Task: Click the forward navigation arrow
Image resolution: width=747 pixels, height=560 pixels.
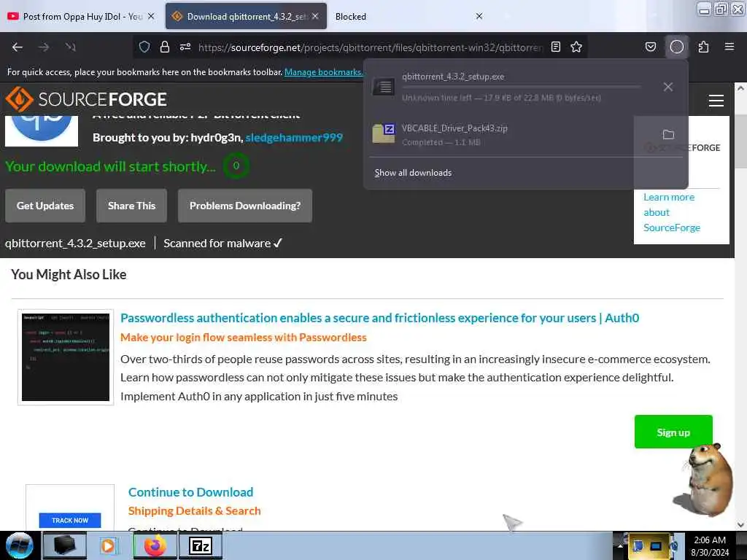Action: point(44,47)
